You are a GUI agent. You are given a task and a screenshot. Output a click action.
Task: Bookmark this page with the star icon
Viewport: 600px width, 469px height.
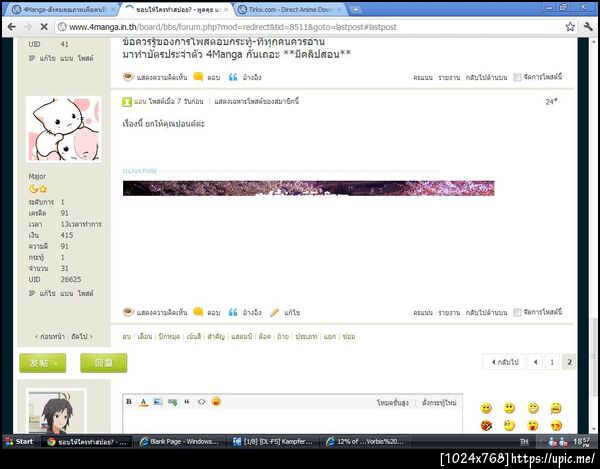point(570,27)
